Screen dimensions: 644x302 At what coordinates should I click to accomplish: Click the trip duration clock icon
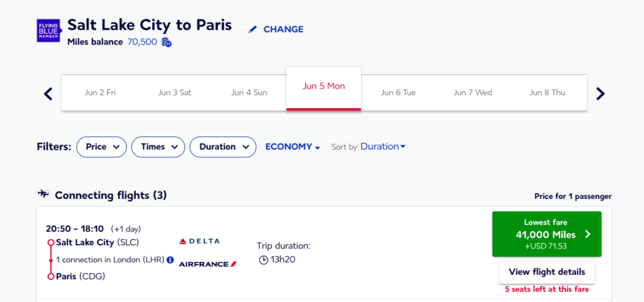tap(264, 260)
